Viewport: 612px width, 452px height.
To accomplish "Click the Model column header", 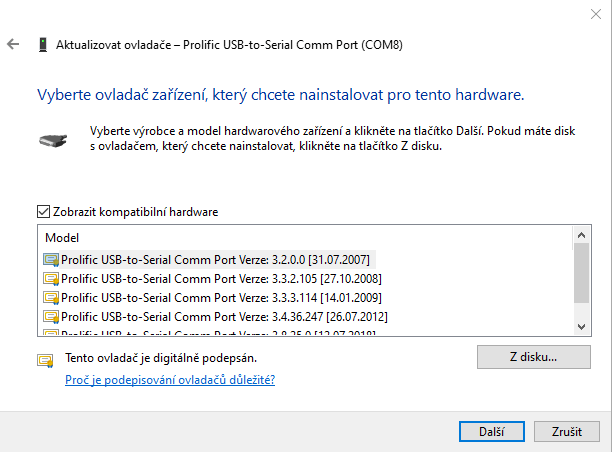I will tap(62, 238).
